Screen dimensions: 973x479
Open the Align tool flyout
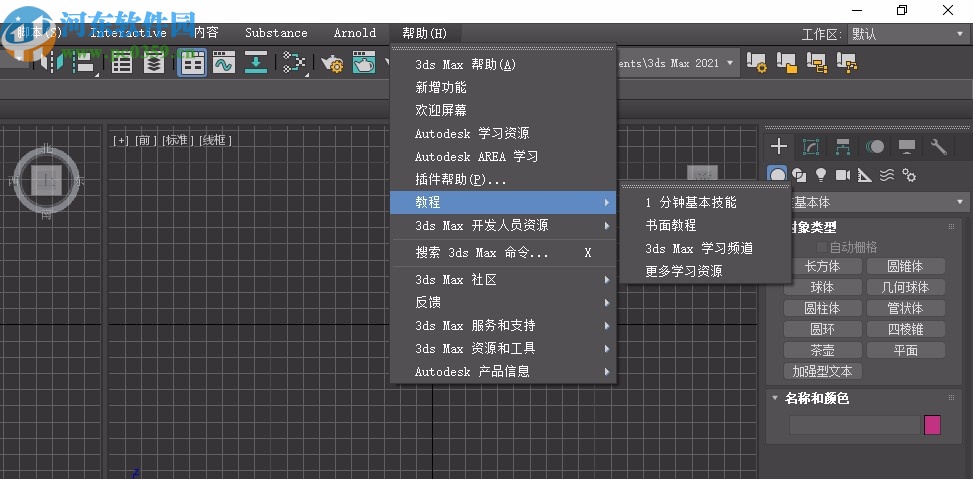(x=84, y=63)
